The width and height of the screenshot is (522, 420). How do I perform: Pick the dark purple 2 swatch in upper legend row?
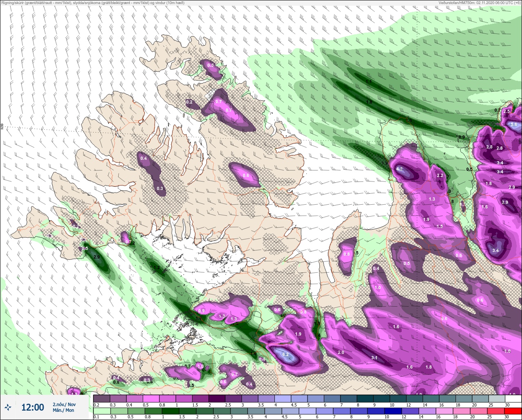pos(217,398)
